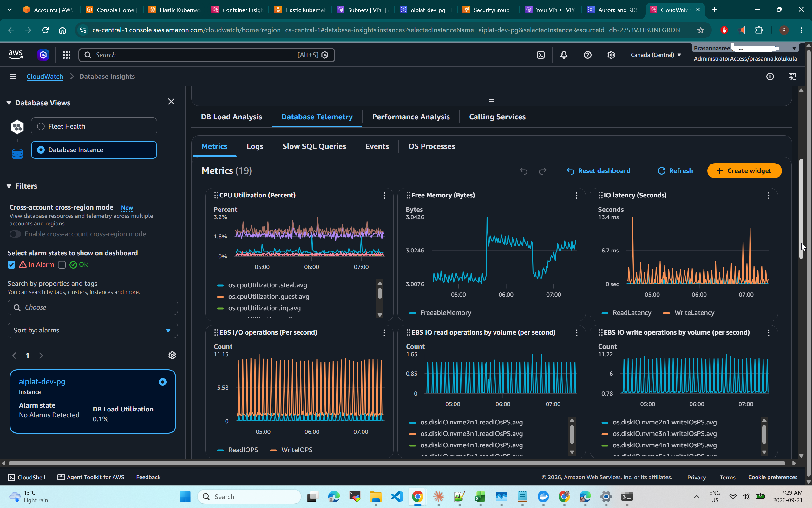Toggle the CloudWatch hamburger navigation menu
Screen dimensions: 812x508
tap(13, 77)
